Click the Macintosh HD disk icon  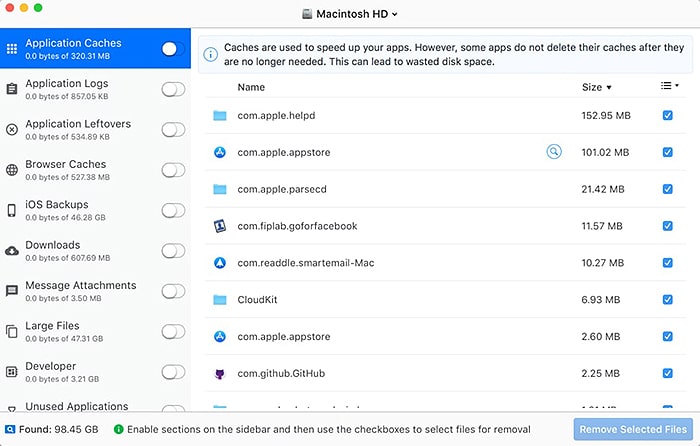(307, 14)
